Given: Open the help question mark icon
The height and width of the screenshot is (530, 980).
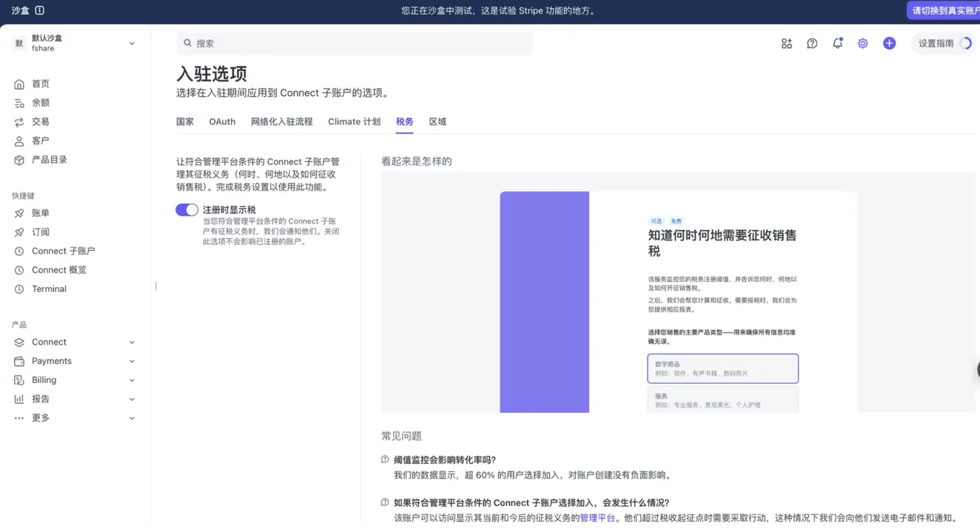Looking at the screenshot, I should click(812, 44).
